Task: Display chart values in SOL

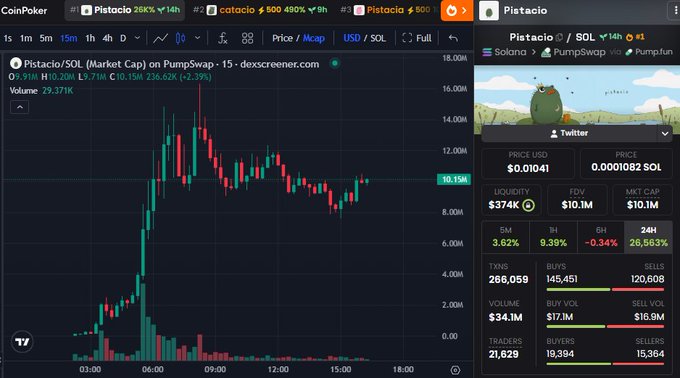Action: (x=378, y=39)
